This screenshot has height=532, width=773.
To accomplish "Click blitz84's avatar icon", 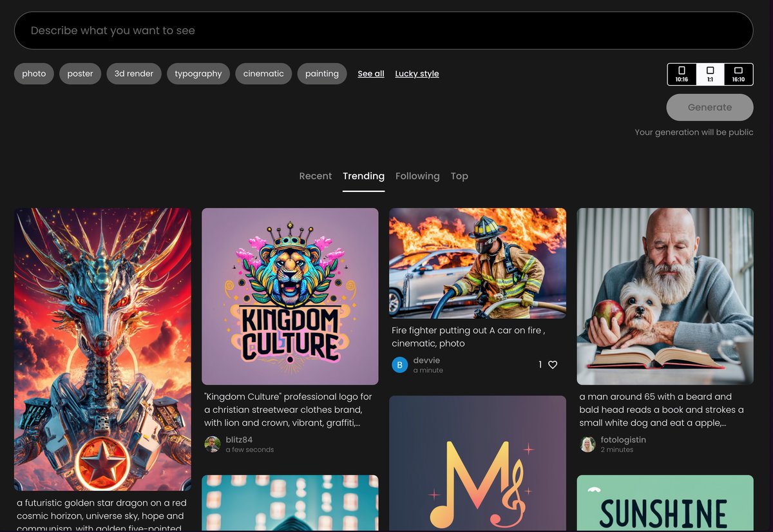I will pos(213,444).
